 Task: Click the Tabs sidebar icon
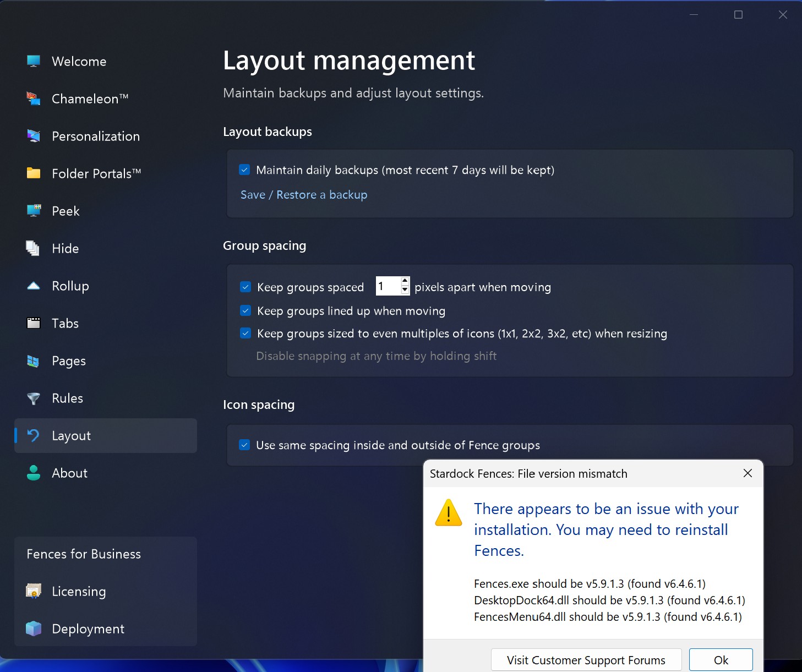[x=34, y=323]
